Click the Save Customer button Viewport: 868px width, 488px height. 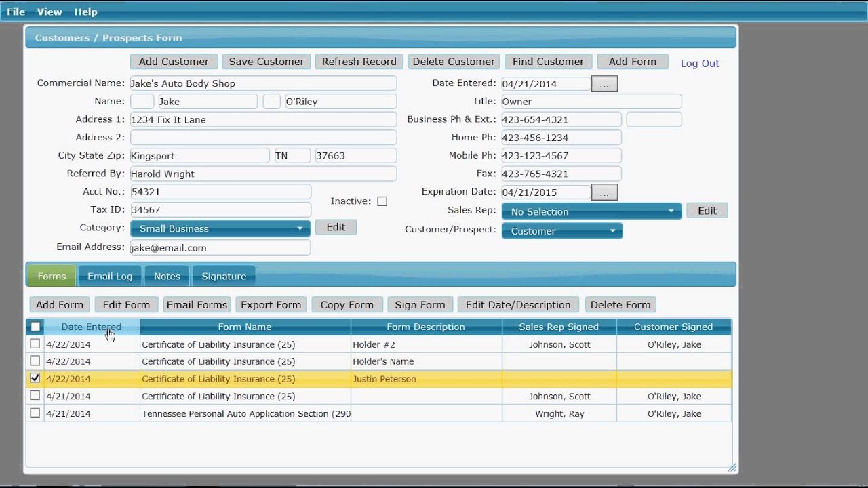click(x=267, y=62)
